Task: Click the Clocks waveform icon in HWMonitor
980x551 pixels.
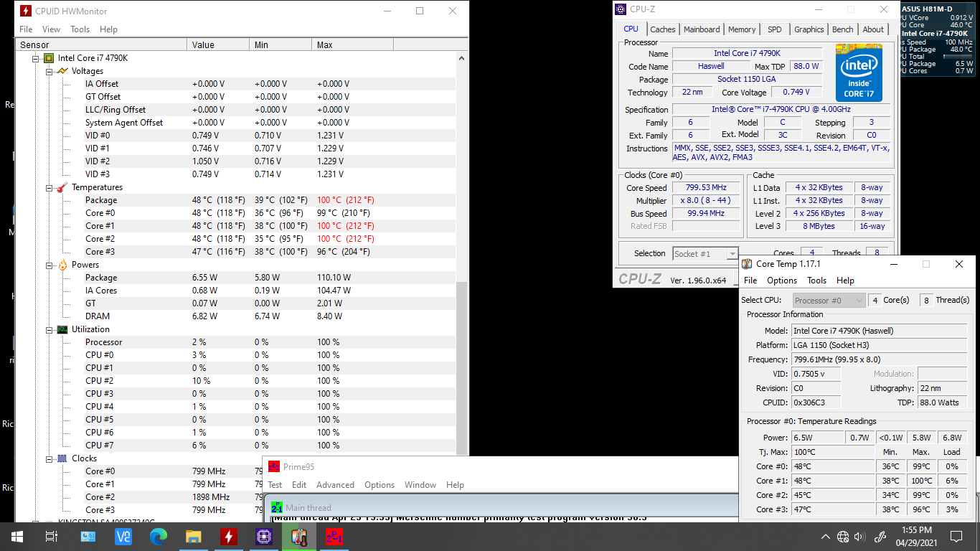Action: [x=62, y=458]
